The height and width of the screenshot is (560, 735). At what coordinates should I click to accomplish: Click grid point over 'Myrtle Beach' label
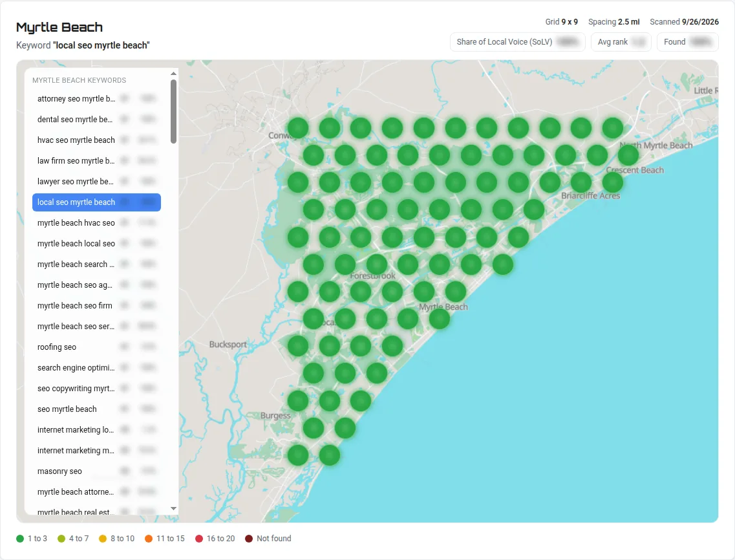coord(439,318)
